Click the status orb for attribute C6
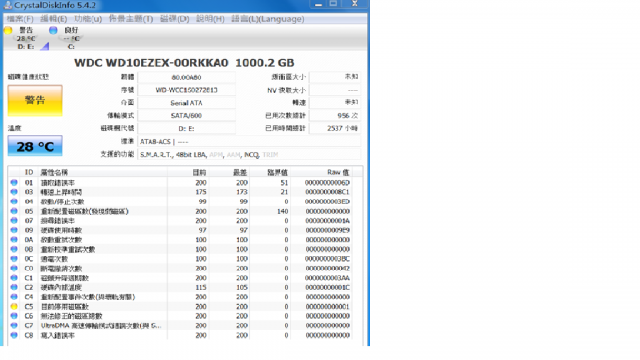The image size is (640, 360). coord(14,316)
